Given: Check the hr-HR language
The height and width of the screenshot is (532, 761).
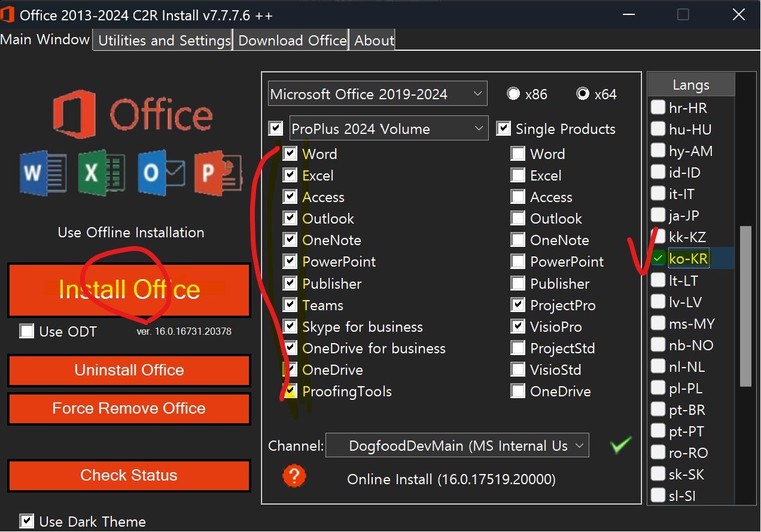Looking at the screenshot, I should pyautogui.click(x=658, y=108).
